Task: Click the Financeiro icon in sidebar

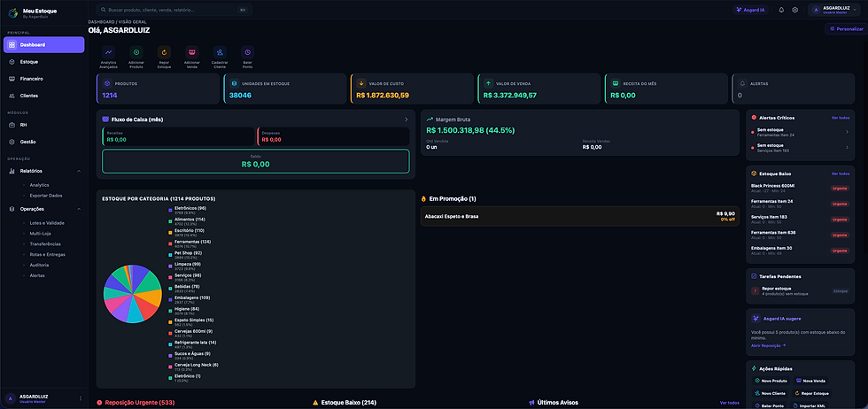Action: pyautogui.click(x=12, y=79)
